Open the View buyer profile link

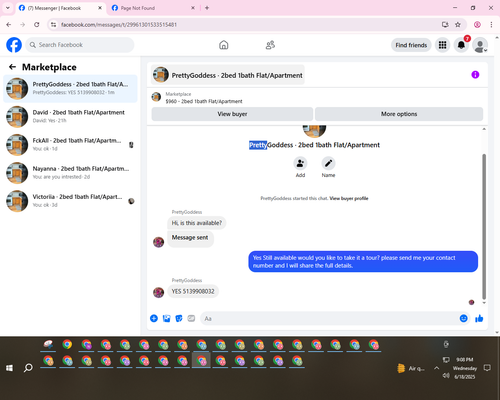349,198
